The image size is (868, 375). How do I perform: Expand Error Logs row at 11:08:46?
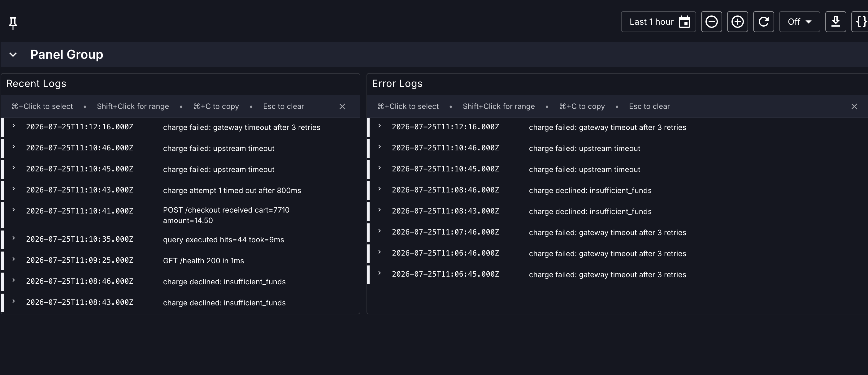point(380,189)
